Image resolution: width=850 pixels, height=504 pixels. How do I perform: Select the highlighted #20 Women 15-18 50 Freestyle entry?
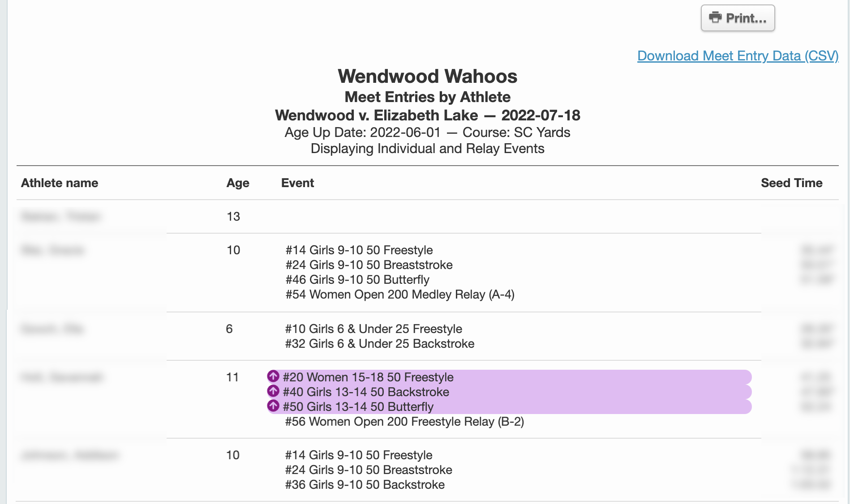click(x=368, y=377)
